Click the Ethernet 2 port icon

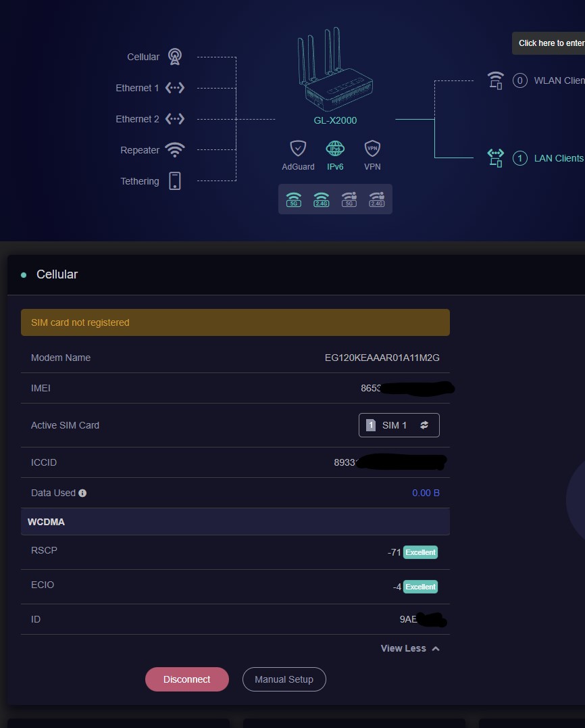pyautogui.click(x=175, y=119)
